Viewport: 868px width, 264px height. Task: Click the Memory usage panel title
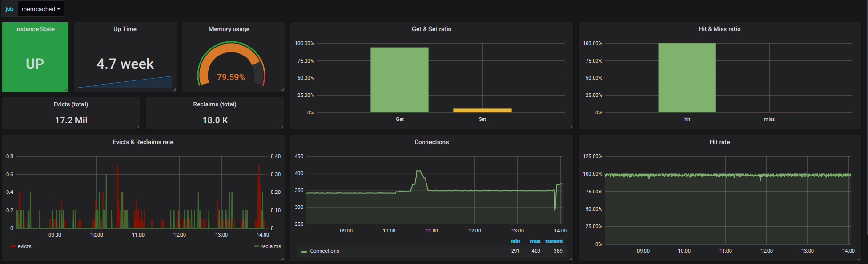pos(229,29)
